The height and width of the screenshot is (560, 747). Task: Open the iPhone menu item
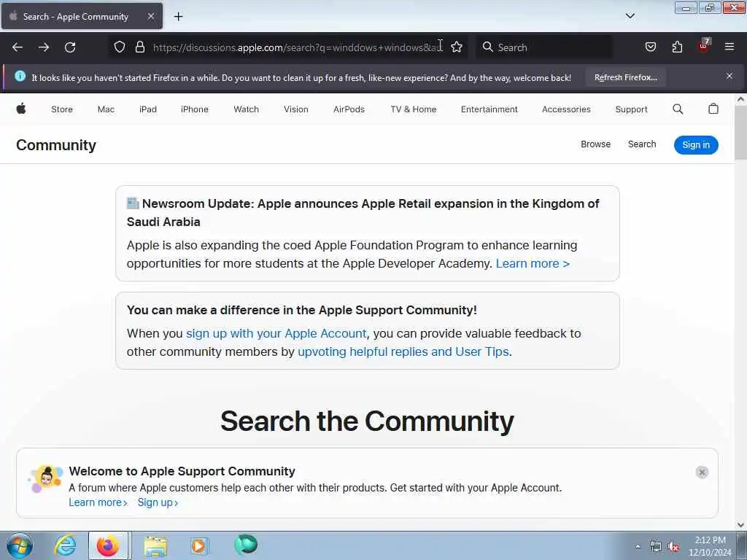coord(194,109)
